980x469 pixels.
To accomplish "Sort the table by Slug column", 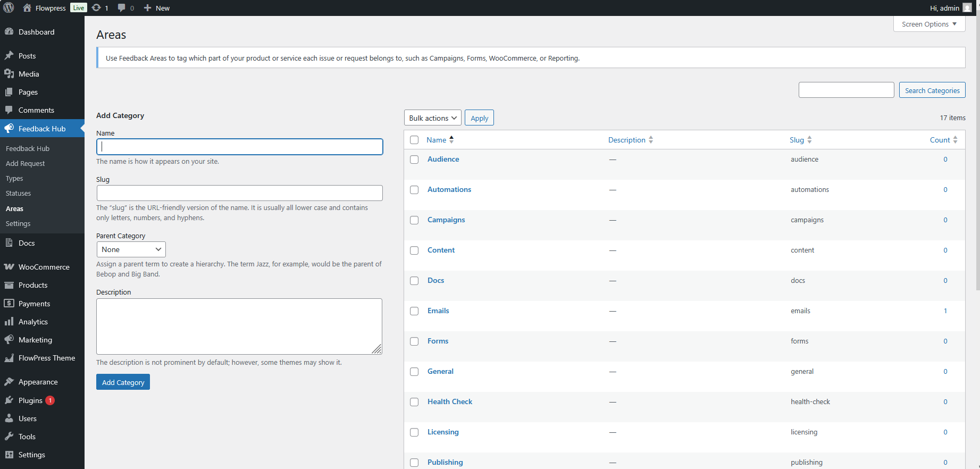I will [800, 140].
